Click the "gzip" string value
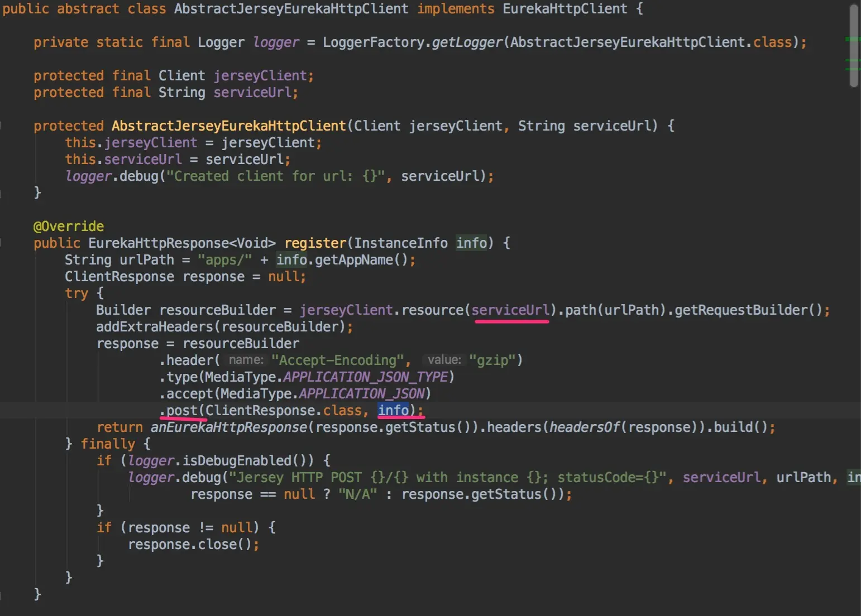This screenshot has height=616, width=861. (492, 360)
